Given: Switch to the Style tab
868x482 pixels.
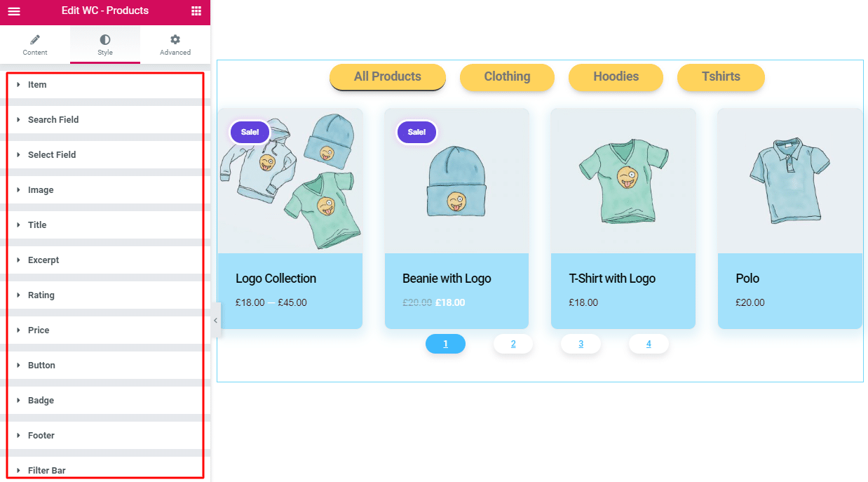Looking at the screenshot, I should click(x=105, y=45).
